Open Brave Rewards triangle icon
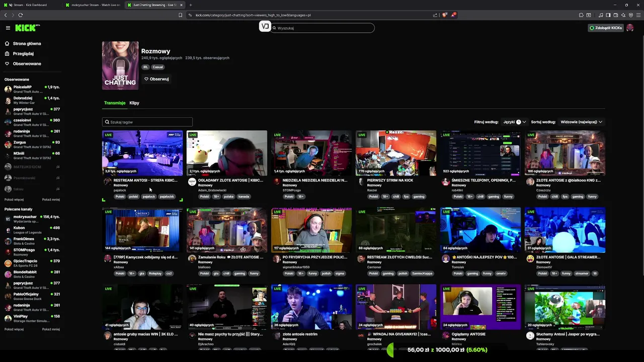The height and width of the screenshot is (362, 644). click(x=453, y=15)
